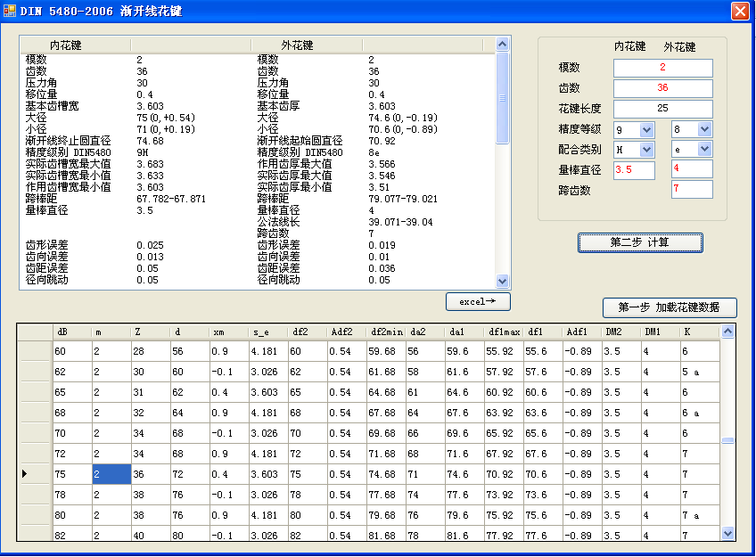
Task: Click dB cell 60 in the grid
Action: (x=72, y=351)
